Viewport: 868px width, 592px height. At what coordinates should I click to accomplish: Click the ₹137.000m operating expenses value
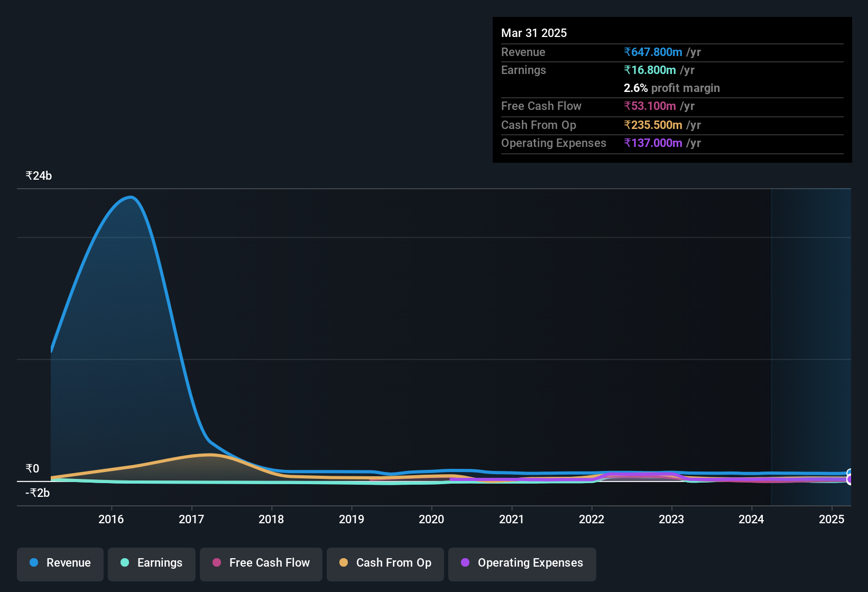coord(653,143)
